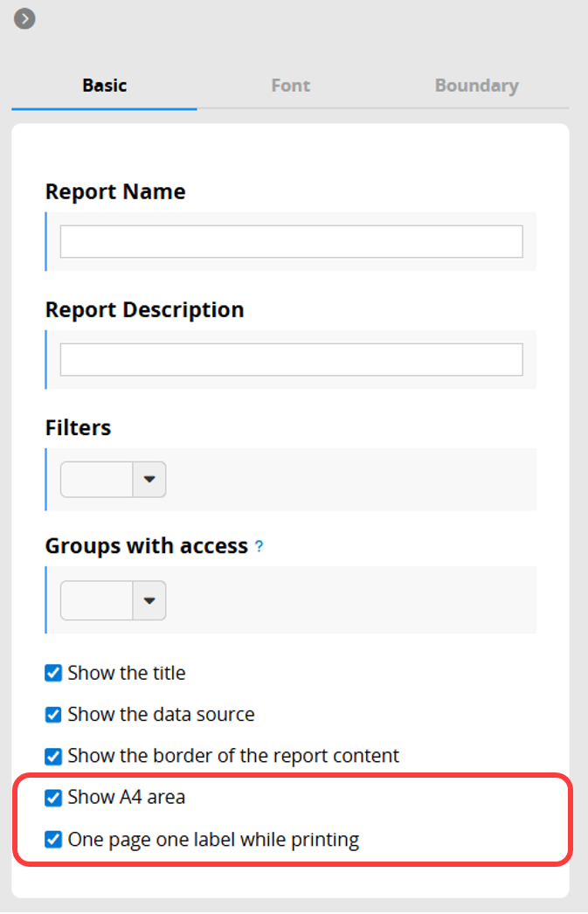Click the One page one label text
The width and height of the screenshot is (588, 914).
coord(213,840)
